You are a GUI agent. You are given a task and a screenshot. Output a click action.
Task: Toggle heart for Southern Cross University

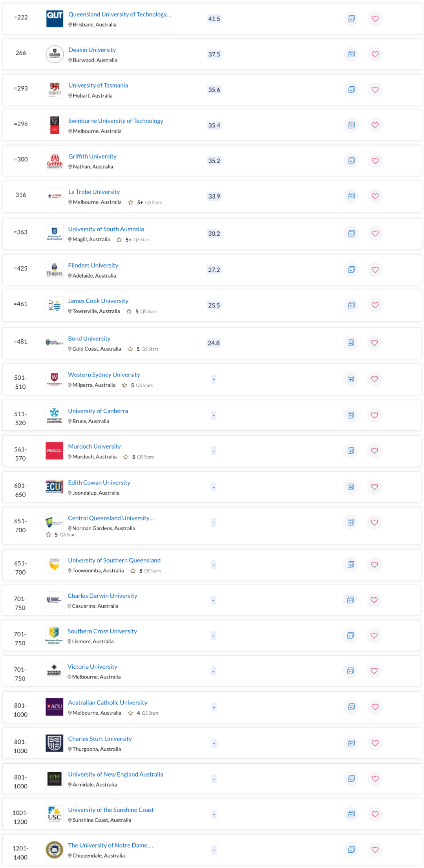(374, 635)
